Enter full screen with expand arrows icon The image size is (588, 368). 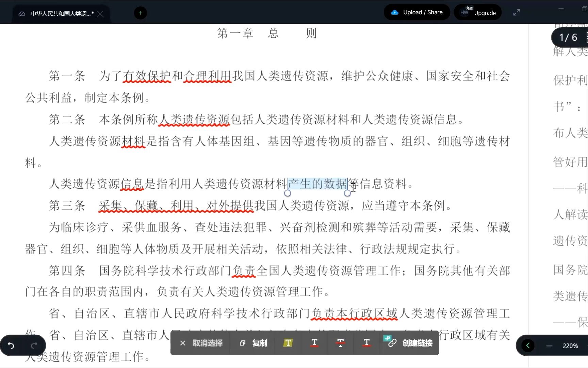(x=517, y=13)
